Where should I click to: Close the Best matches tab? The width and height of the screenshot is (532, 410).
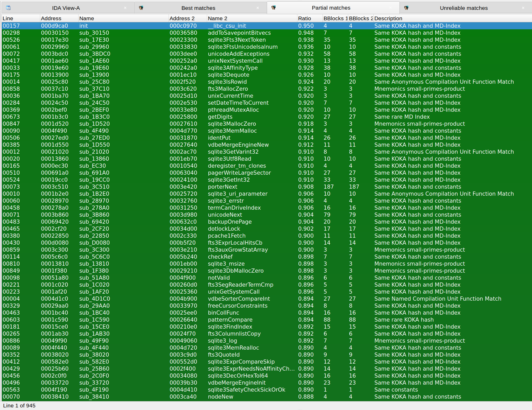point(258,8)
